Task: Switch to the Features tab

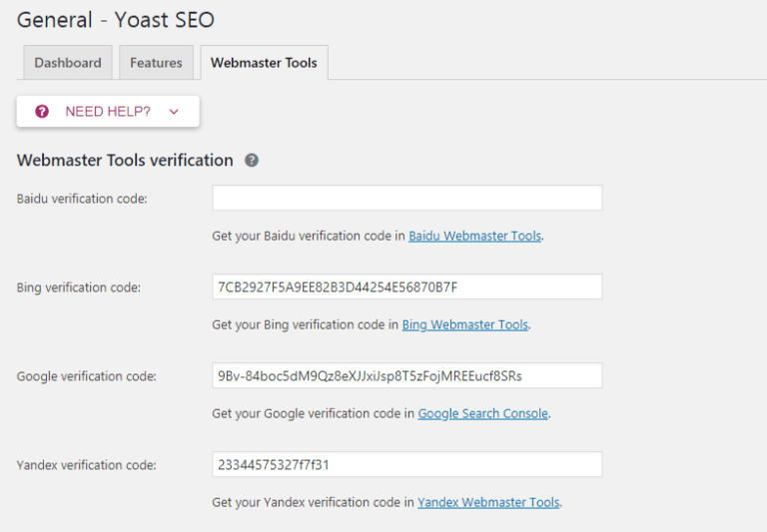Action: point(156,63)
